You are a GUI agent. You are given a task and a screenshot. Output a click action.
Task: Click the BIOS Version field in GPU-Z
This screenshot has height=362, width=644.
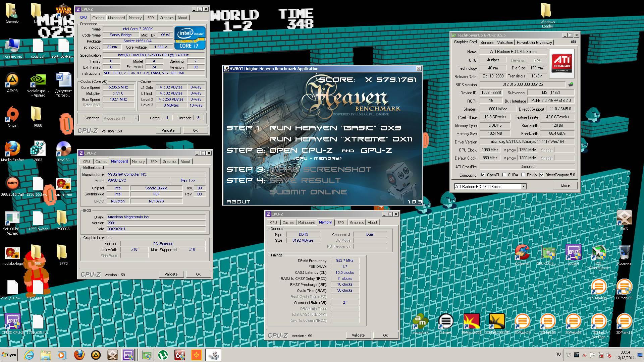coord(523,84)
